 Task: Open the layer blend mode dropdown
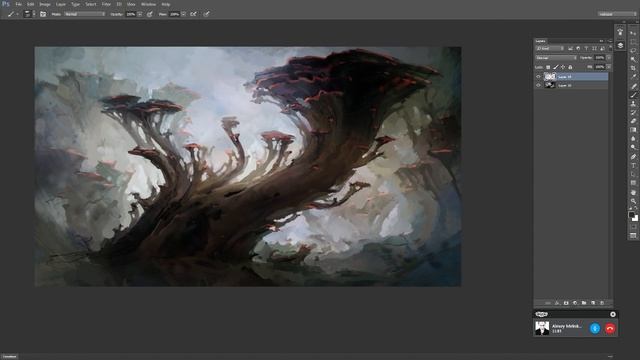pyautogui.click(x=556, y=58)
